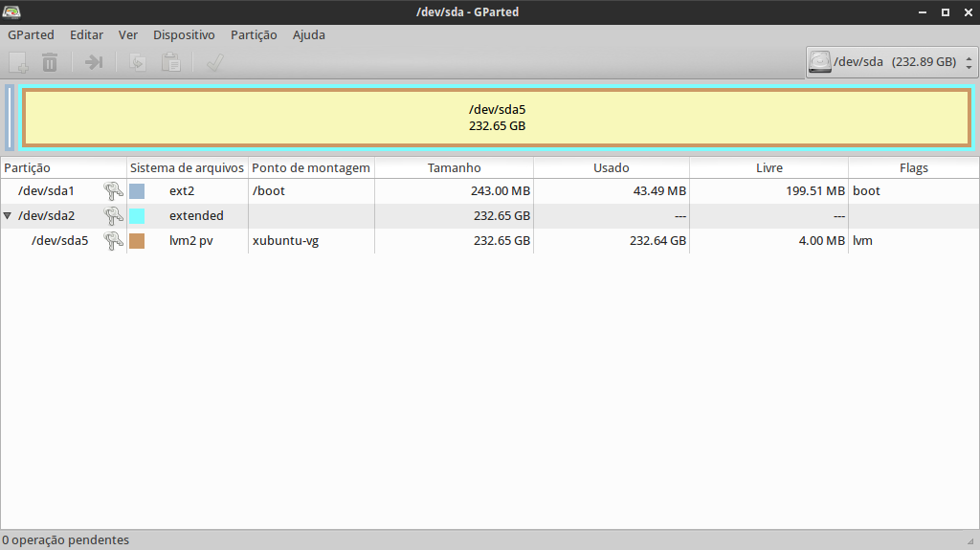Click the Sistema de arquivos column header
Image resolution: width=980 pixels, height=550 pixels.
(x=188, y=168)
